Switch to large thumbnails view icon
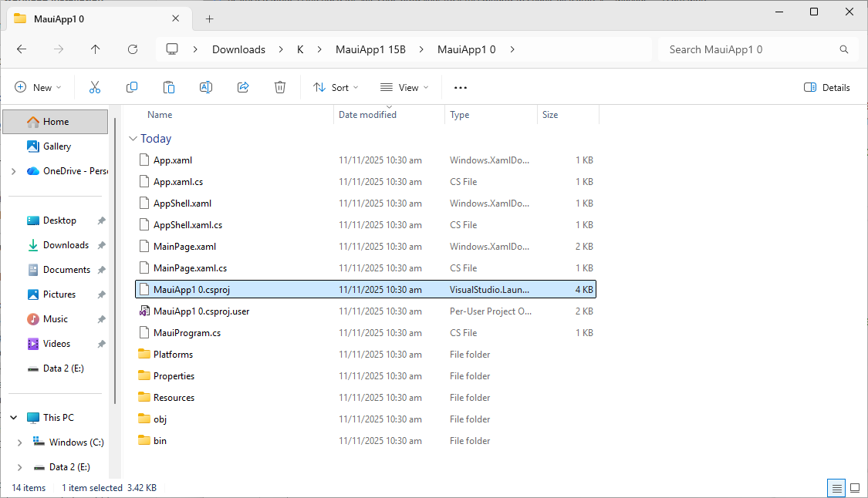The height and width of the screenshot is (498, 868). tap(855, 488)
